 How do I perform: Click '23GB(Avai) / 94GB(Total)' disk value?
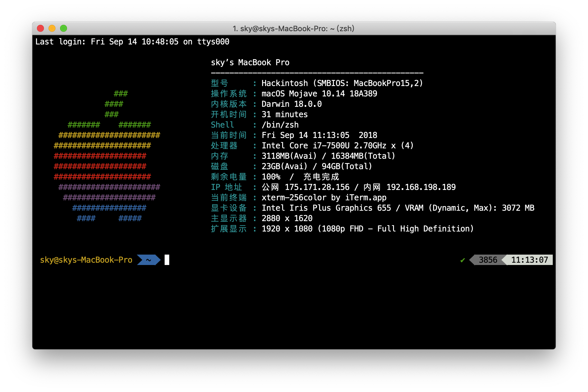317,167
